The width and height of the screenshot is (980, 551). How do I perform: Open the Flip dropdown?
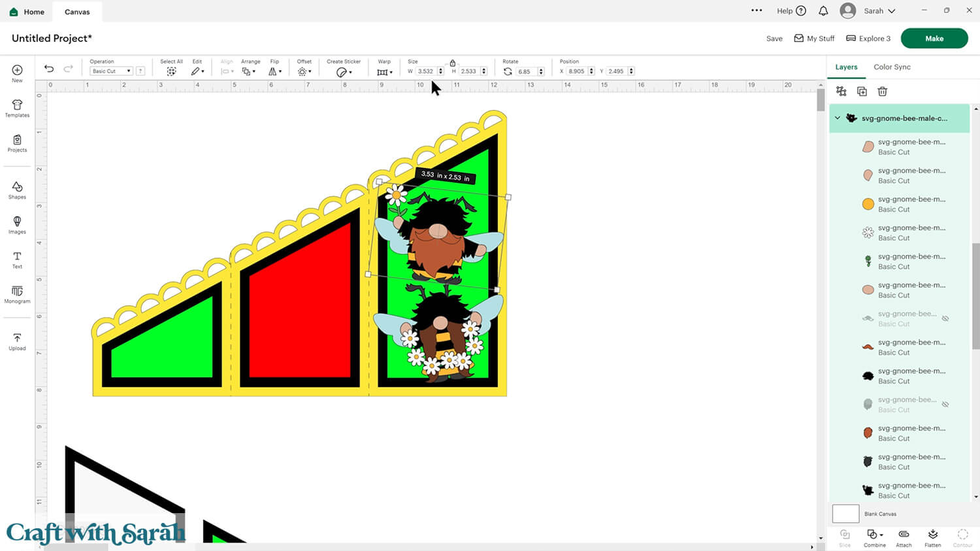point(275,71)
